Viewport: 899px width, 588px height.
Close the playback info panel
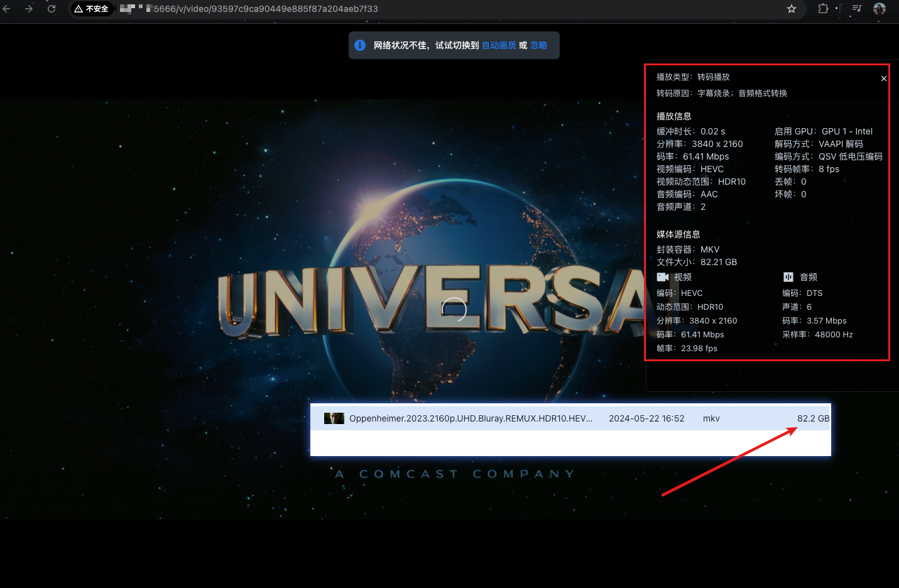click(883, 79)
